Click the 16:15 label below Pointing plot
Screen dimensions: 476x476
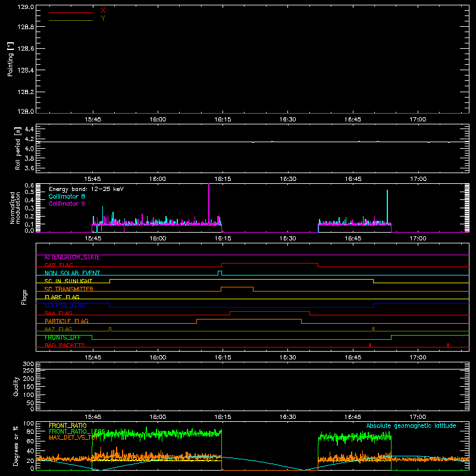click(223, 120)
